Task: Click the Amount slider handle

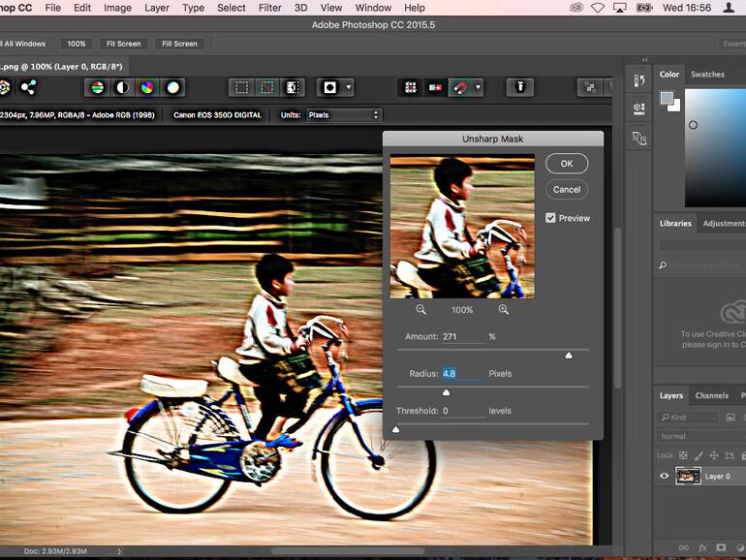Action: tap(569, 356)
